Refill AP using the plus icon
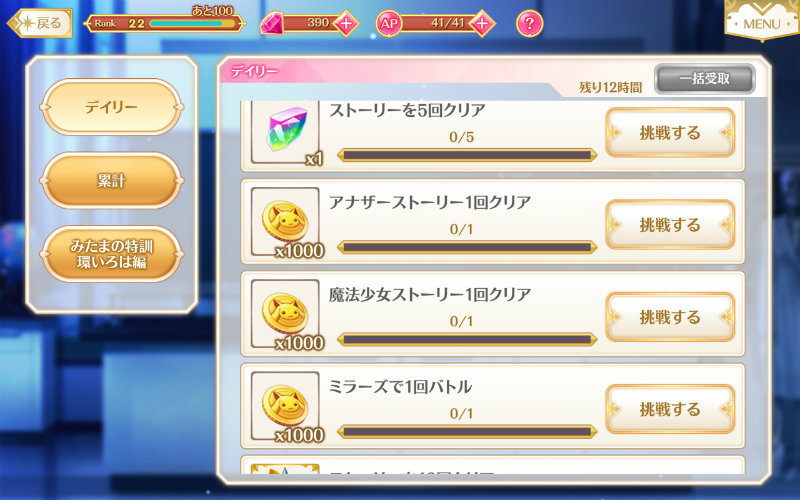 [x=482, y=23]
